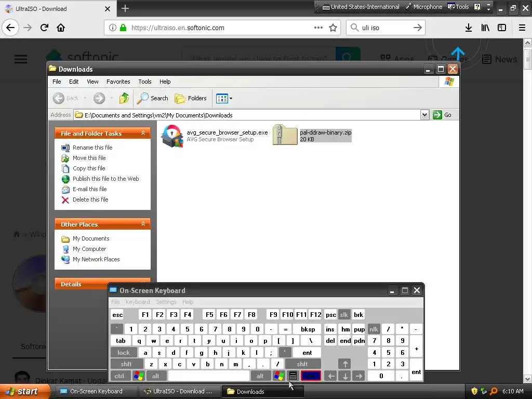Viewport: 532px width, 399px height.
Task: Toggle the Folders pane in Downloads
Action: coord(190,98)
